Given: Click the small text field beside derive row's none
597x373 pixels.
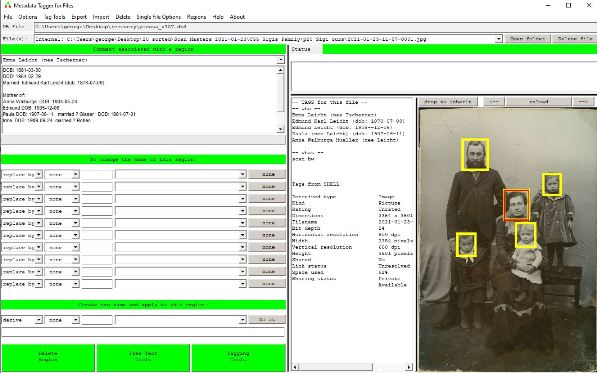Looking at the screenshot, I should [x=97, y=320].
